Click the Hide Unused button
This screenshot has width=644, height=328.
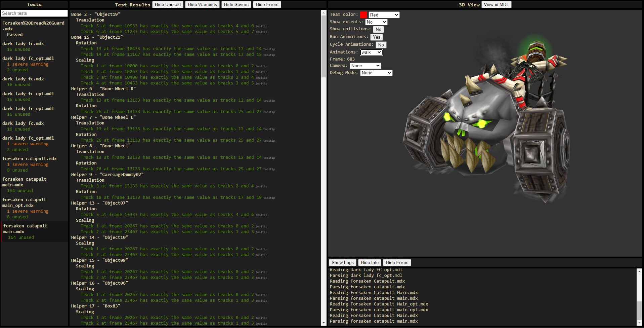coord(168,4)
